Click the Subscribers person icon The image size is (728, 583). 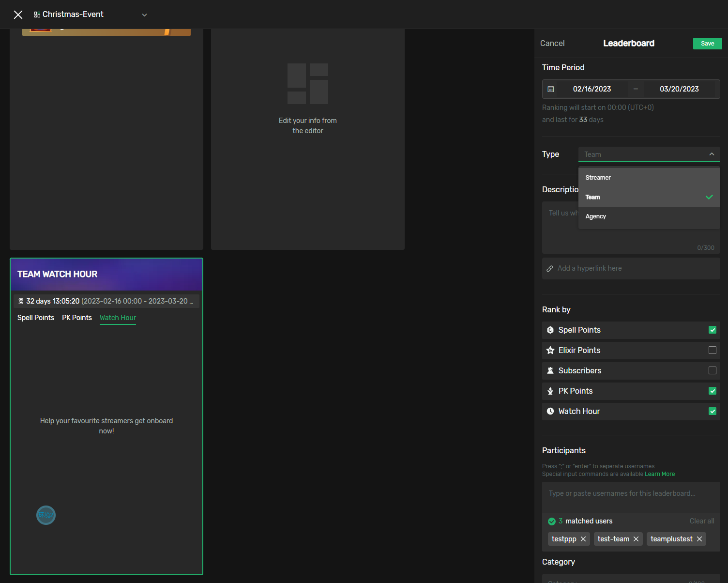[x=550, y=370]
